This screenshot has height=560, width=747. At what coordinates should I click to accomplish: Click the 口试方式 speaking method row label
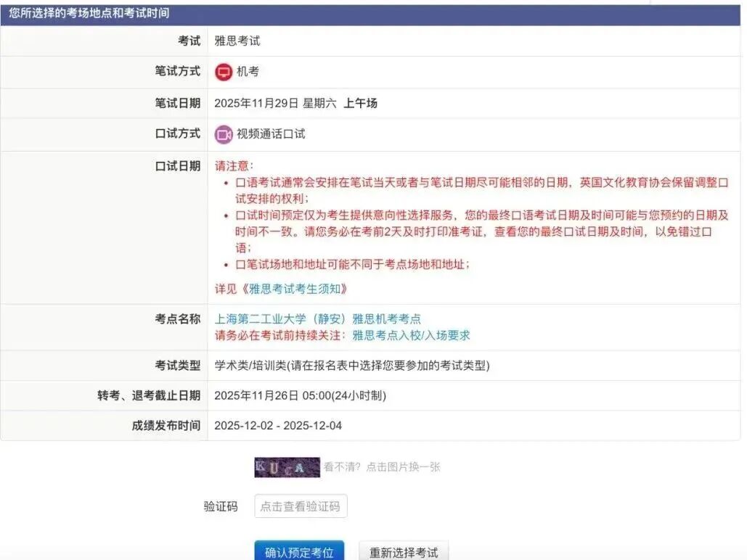pyautogui.click(x=177, y=133)
